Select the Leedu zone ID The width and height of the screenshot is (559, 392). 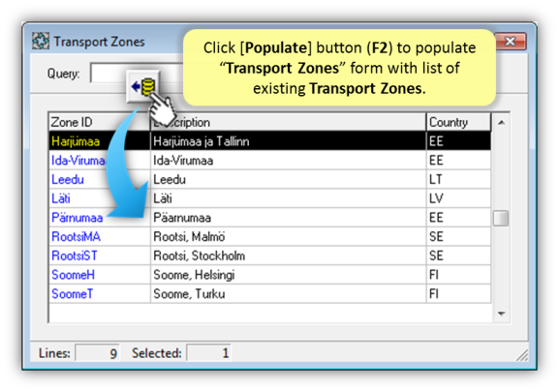pos(68,179)
